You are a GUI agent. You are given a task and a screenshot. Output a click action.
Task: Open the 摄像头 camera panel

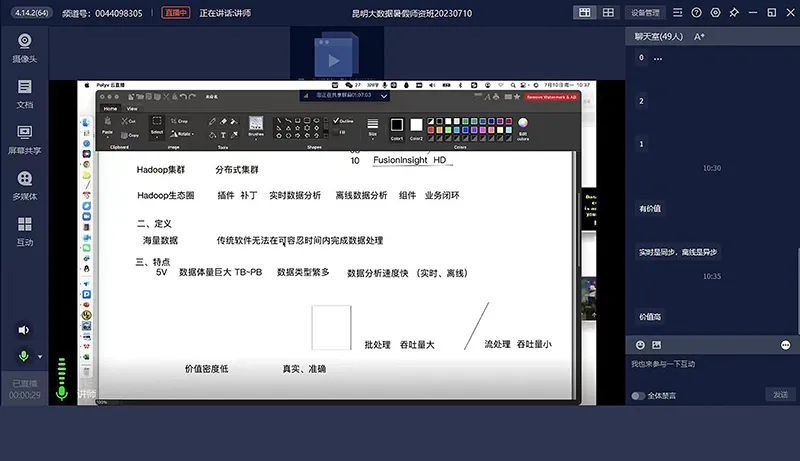coord(24,48)
